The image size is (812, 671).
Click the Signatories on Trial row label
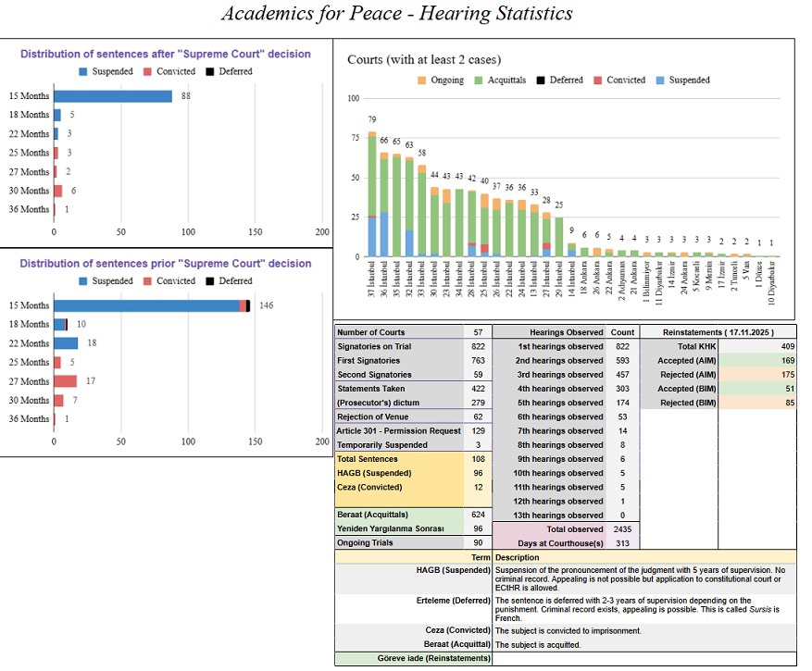click(x=398, y=347)
